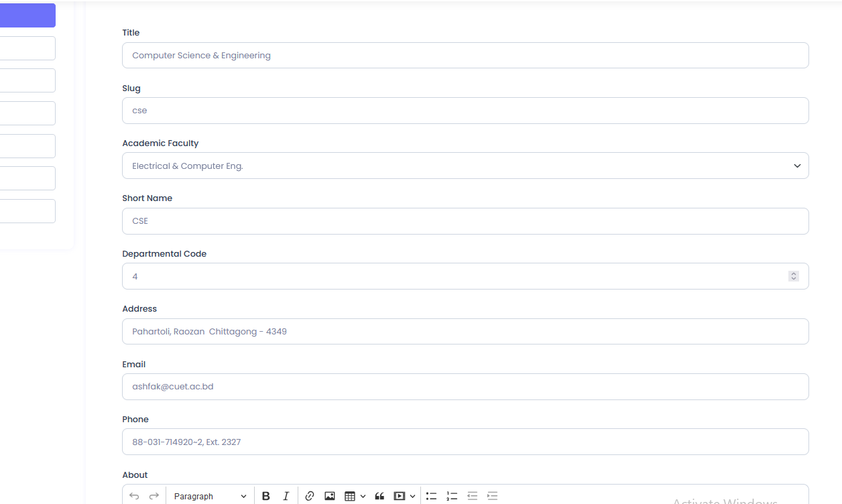Click the Redo arrow in editor toolbar

(154, 496)
